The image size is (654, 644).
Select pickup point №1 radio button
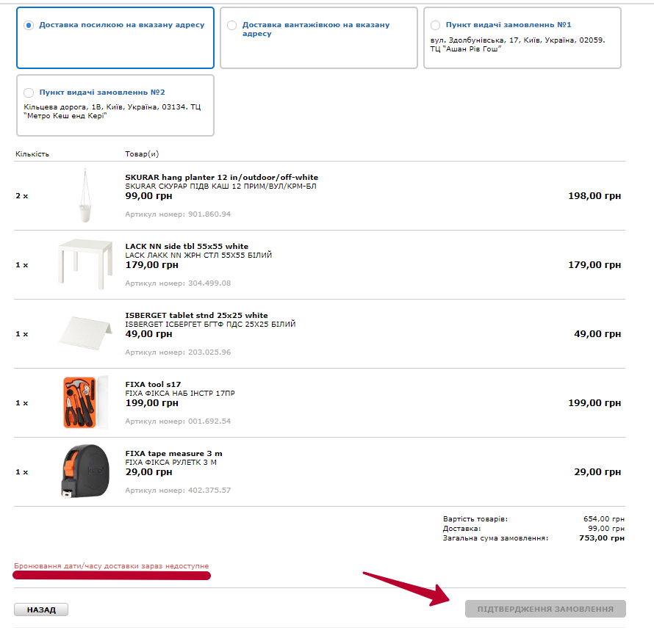436,25
